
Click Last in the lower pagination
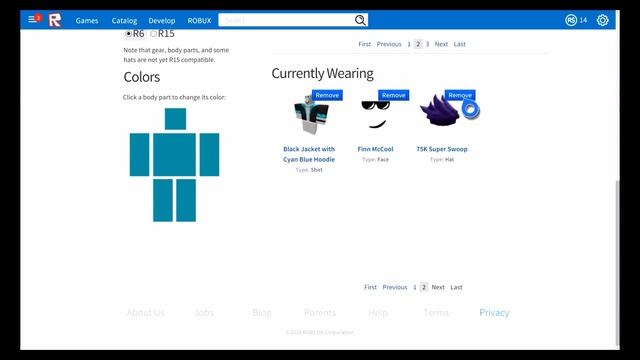[456, 287]
